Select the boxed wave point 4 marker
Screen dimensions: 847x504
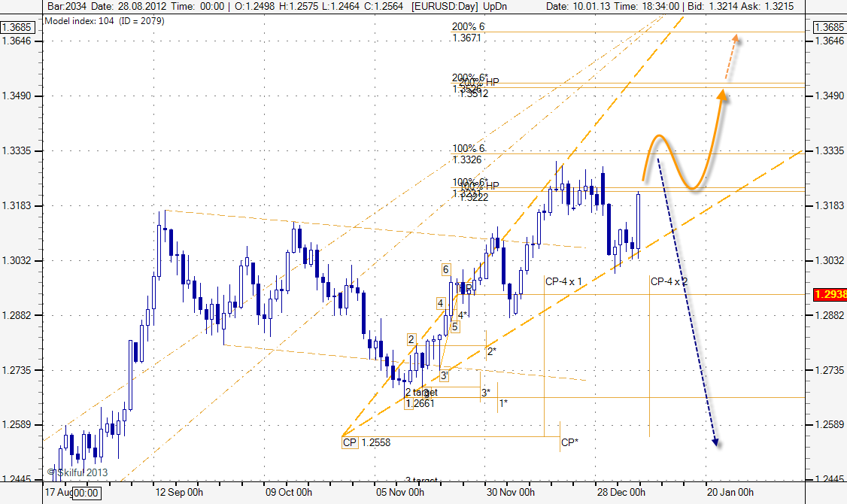click(441, 303)
